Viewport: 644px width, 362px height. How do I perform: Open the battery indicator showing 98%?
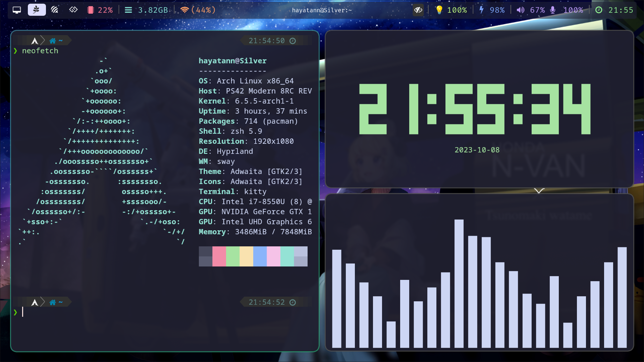pyautogui.click(x=482, y=10)
